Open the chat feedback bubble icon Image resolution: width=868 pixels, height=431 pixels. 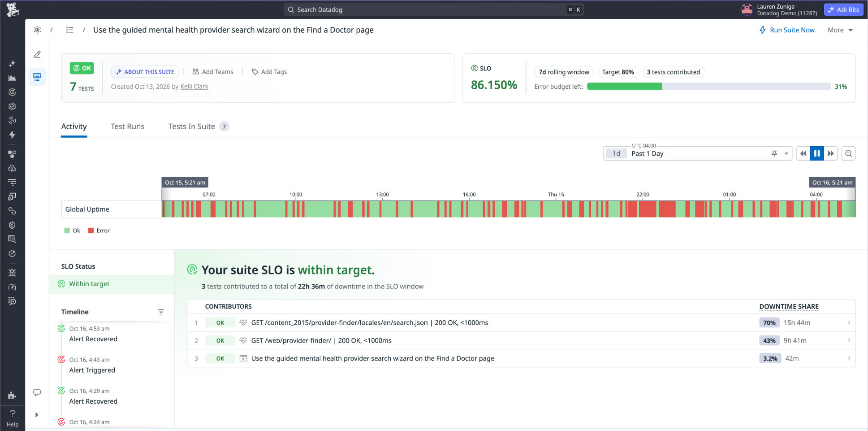point(37,393)
